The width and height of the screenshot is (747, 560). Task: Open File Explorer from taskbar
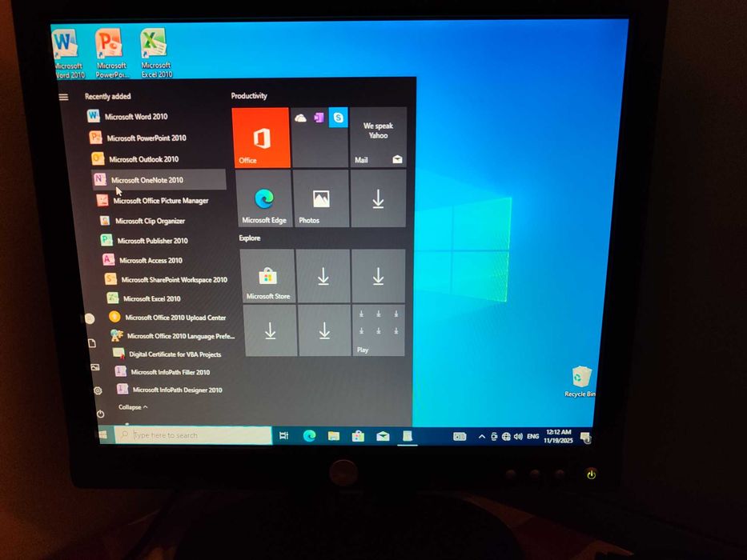click(x=334, y=436)
